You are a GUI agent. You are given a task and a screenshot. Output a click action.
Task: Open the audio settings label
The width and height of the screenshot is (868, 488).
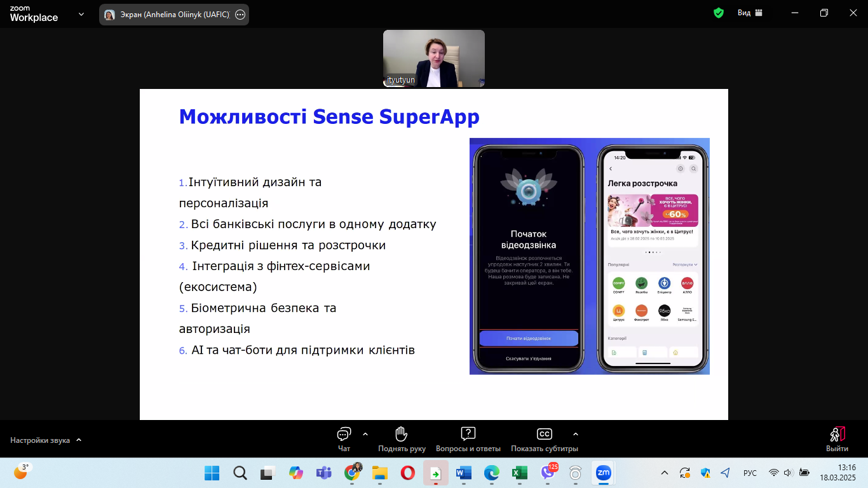pyautogui.click(x=40, y=440)
